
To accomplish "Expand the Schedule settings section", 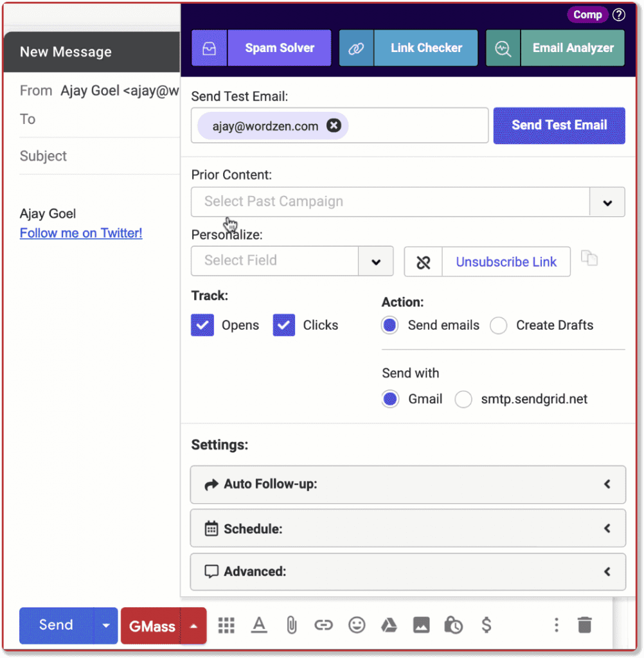I will [407, 528].
